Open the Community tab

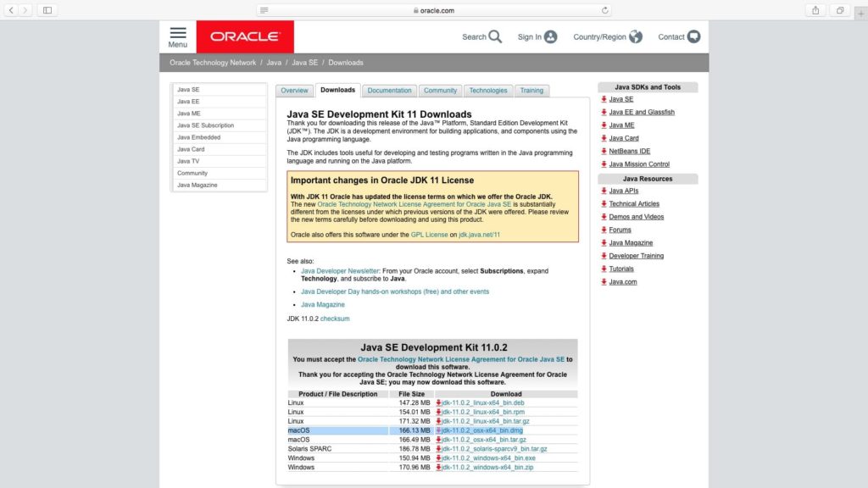pyautogui.click(x=440, y=90)
